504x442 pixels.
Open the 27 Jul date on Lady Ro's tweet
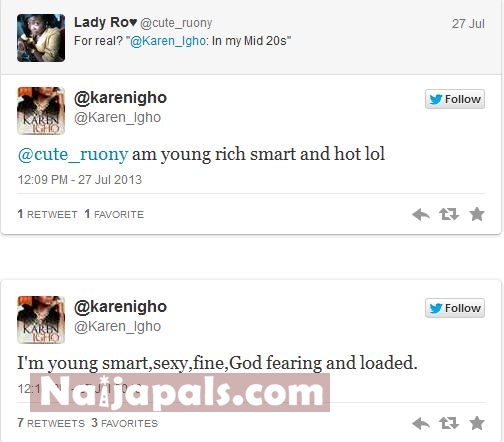point(468,24)
